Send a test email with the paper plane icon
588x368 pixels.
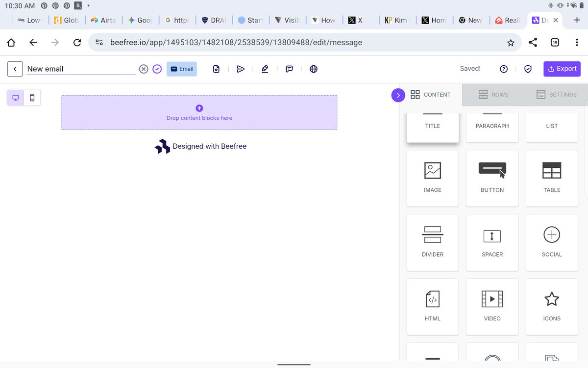(241, 69)
